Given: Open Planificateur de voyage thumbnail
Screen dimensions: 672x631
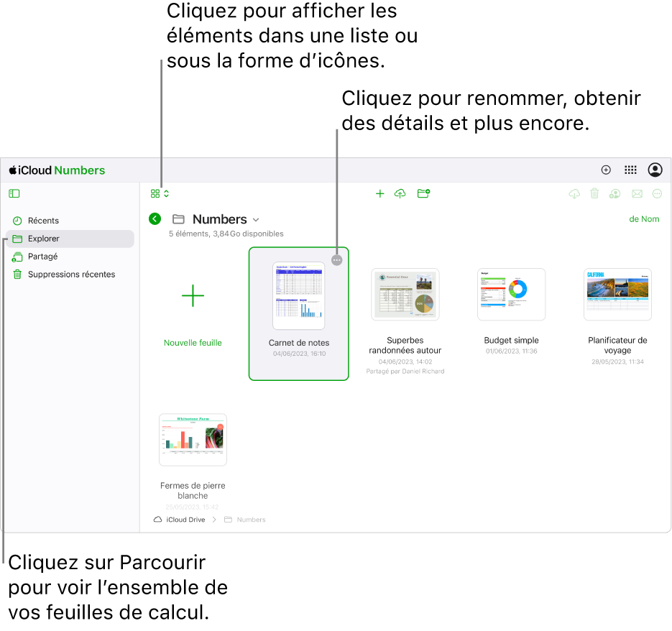Looking at the screenshot, I should pos(617,295).
